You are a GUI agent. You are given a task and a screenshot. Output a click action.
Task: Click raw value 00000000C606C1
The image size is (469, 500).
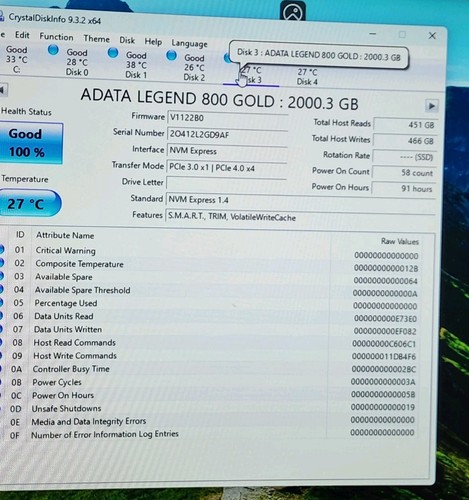point(384,344)
